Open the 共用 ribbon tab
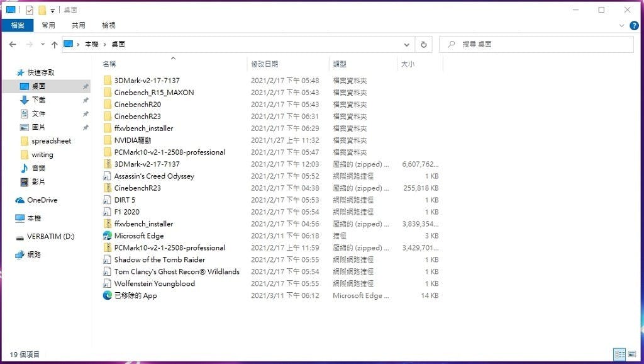The width and height of the screenshot is (644, 364). point(79,25)
